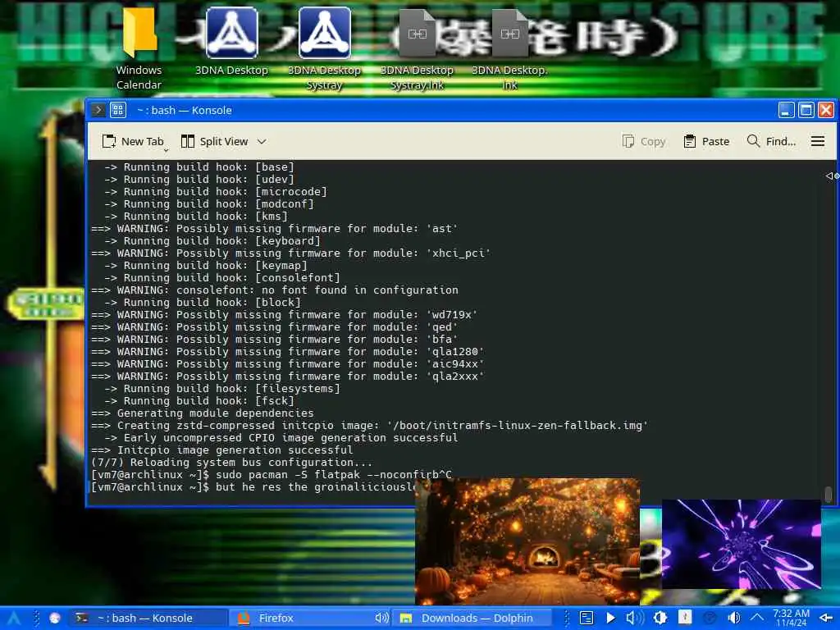Click the line "Running build hook: [filesystems]"
The image size is (840, 630).
pyautogui.click(x=221, y=388)
